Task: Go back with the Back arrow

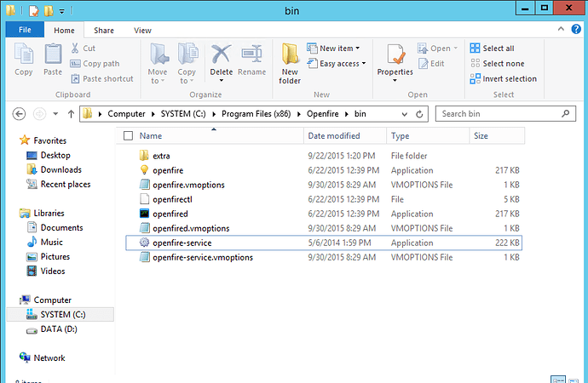Action: tap(19, 113)
